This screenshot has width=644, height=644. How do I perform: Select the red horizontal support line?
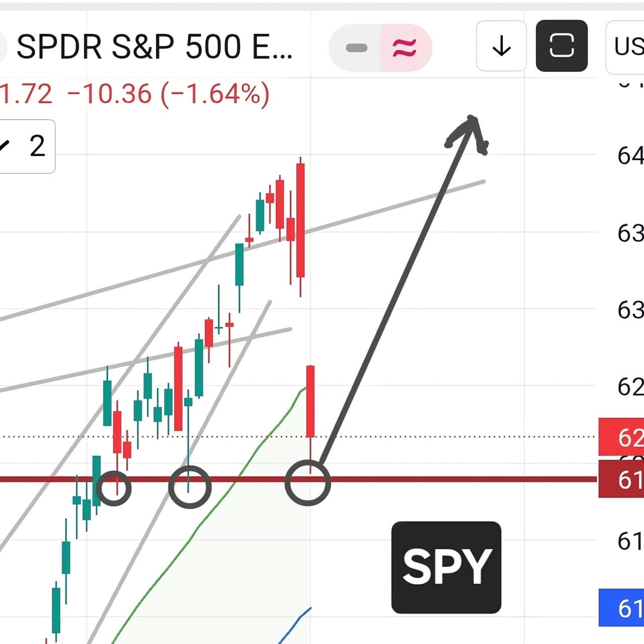pos(299,479)
